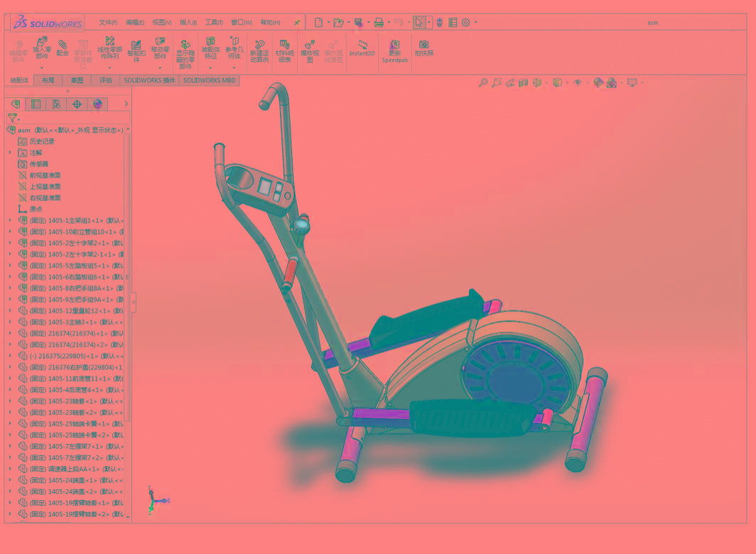Click the SOLIDWORKS logo
This screenshot has height=554, width=756.
pos(48,22)
